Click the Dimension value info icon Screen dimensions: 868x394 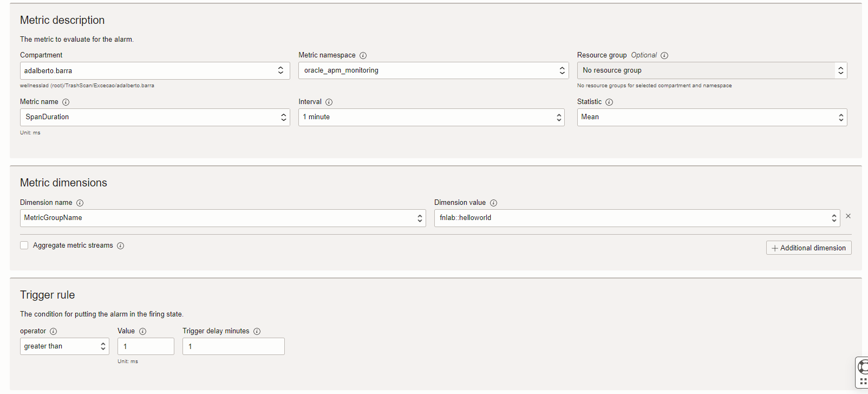[x=494, y=203]
